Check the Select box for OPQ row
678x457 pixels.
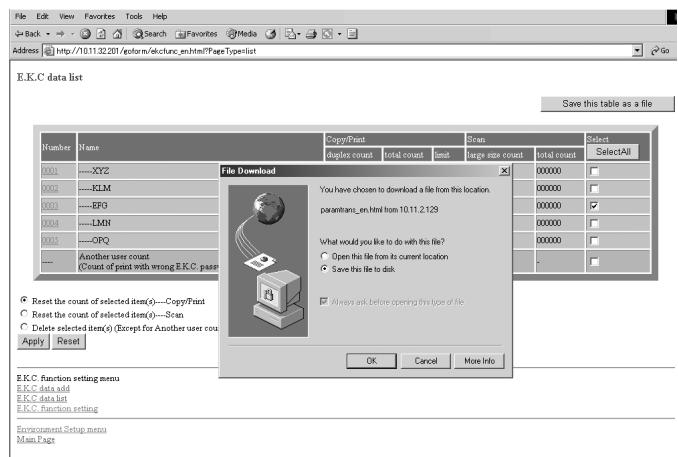[595, 240]
